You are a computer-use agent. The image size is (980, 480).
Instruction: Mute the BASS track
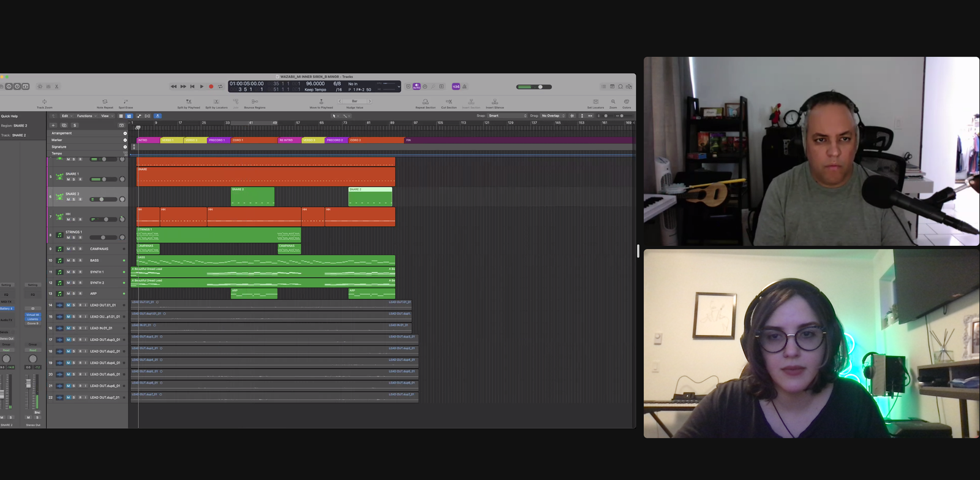68,261
